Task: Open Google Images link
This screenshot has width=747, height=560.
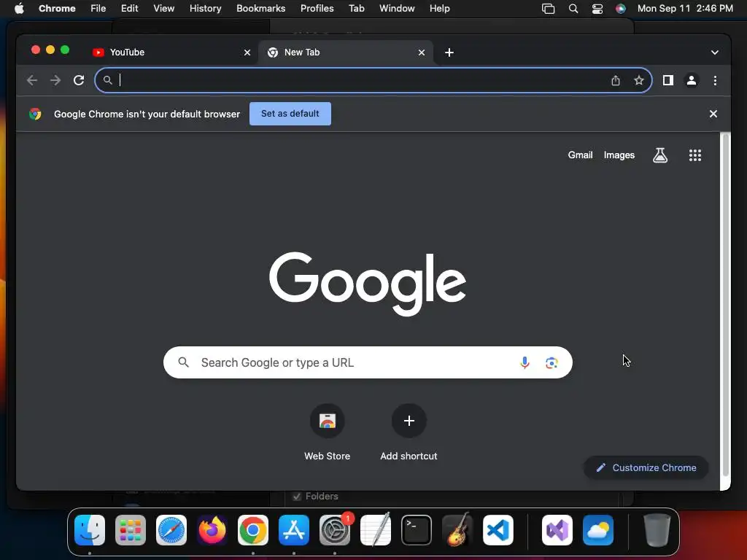Action: pos(619,155)
